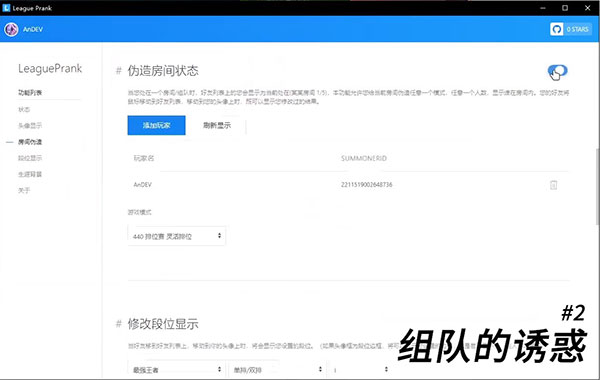Image resolution: width=600 pixels, height=380 pixels.
Task: Open the 最强王者 rank tier dropdown
Action: pos(176,370)
